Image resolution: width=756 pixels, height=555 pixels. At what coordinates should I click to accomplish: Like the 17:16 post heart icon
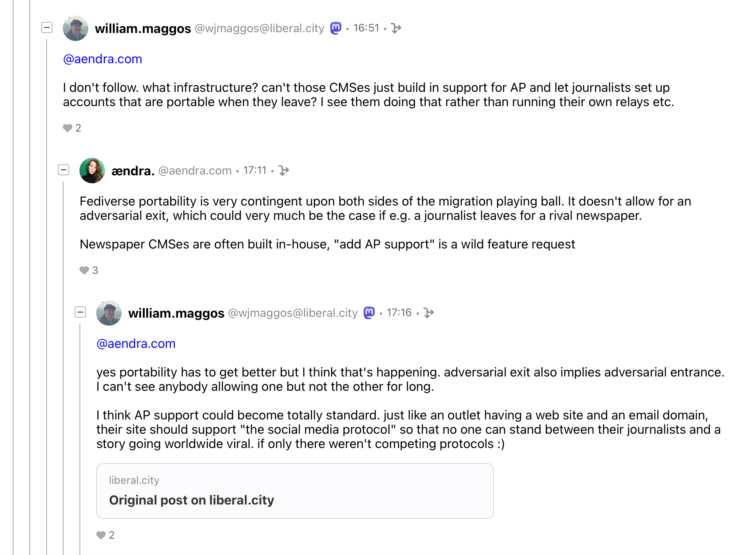coord(101,535)
